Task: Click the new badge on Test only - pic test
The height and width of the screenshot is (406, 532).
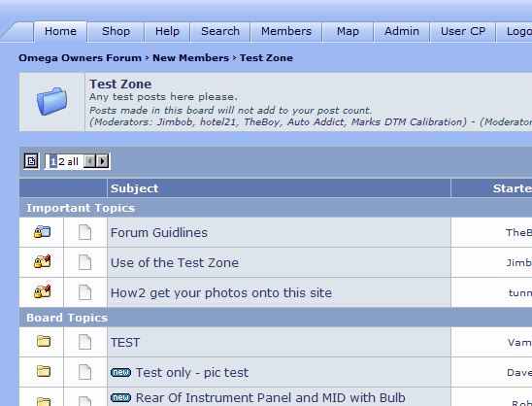Action: (120, 372)
